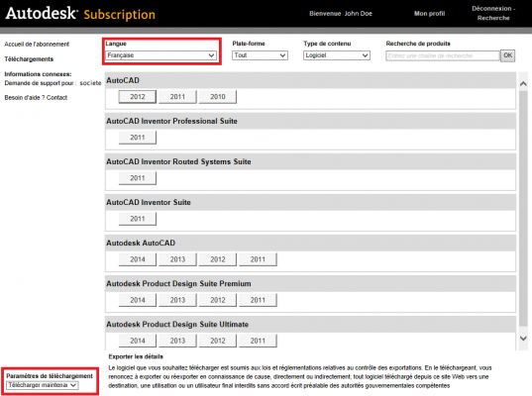Select Autodesk AutoCAD version 2012
Viewport: 532px width, 396px height.
(x=218, y=259)
